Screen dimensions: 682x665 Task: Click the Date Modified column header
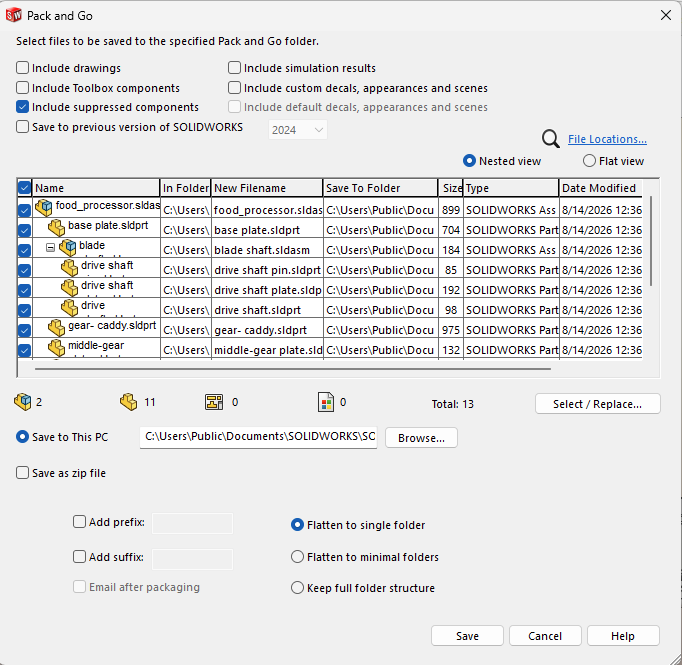[x=601, y=188]
